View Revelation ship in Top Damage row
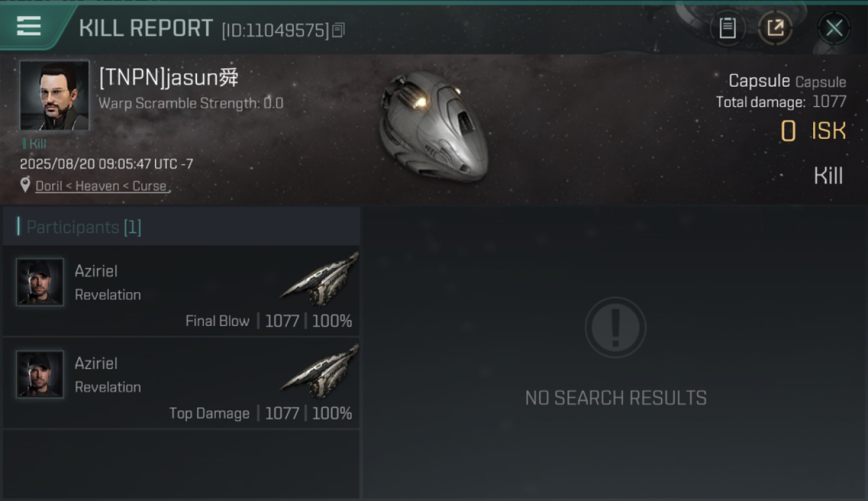The height and width of the screenshot is (501, 868). pos(320,370)
